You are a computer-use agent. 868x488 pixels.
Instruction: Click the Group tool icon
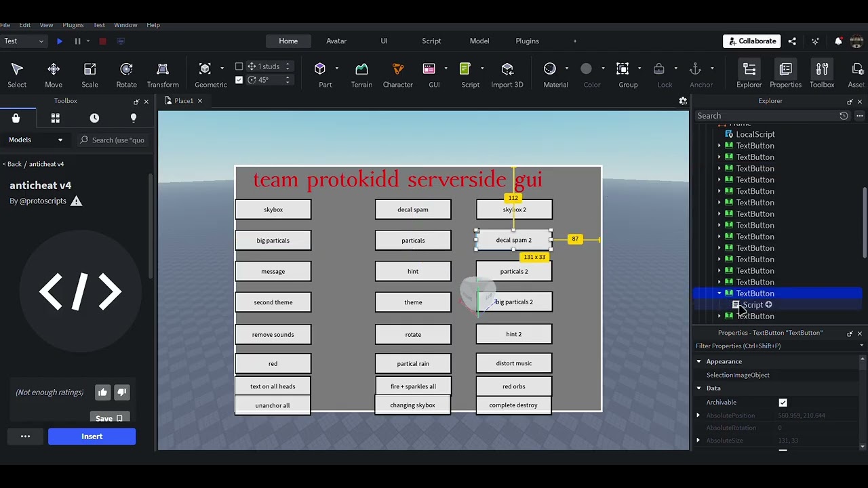tap(623, 69)
